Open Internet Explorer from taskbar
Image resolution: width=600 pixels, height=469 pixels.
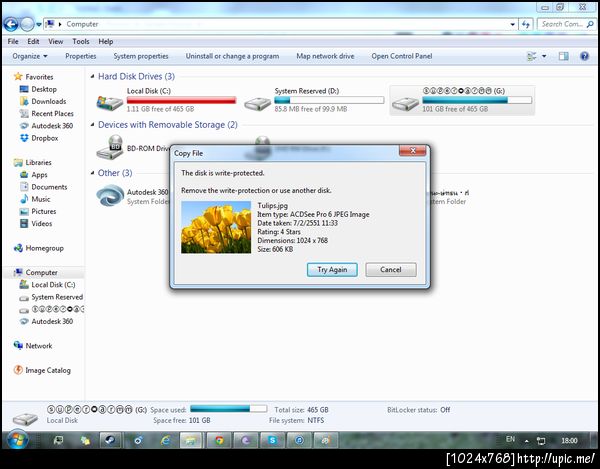(x=165, y=440)
